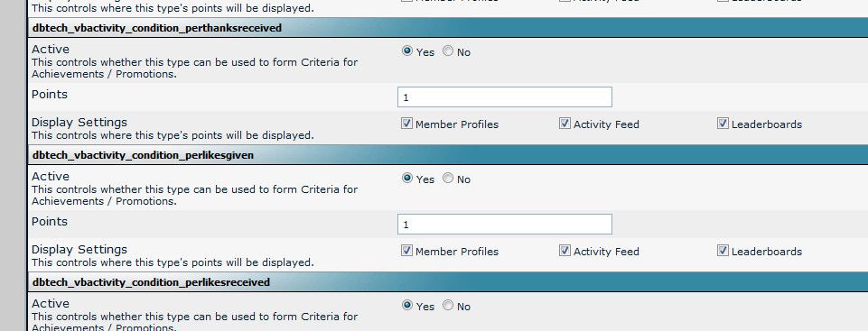This screenshot has width=868, height=331.
Task: Click the Points label under perthanksreceived
Action: (x=50, y=95)
